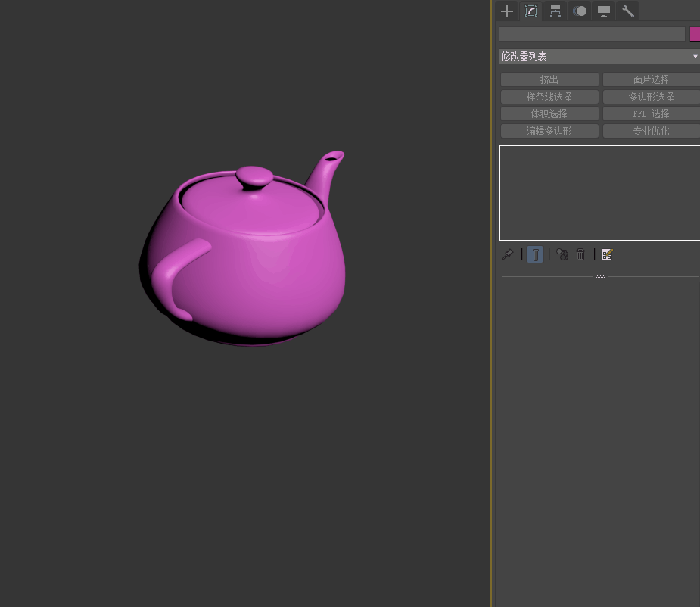Toggle show end result button
The height and width of the screenshot is (607, 700).
point(535,254)
